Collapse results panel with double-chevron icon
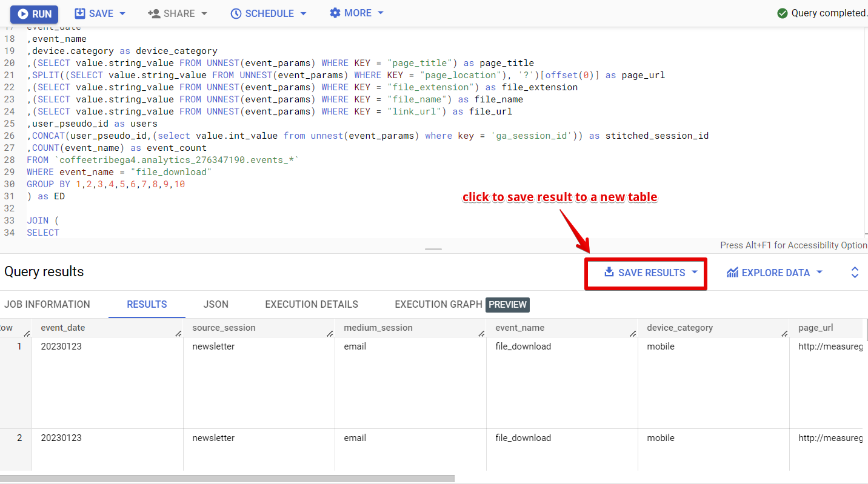868x484 pixels. click(x=855, y=272)
